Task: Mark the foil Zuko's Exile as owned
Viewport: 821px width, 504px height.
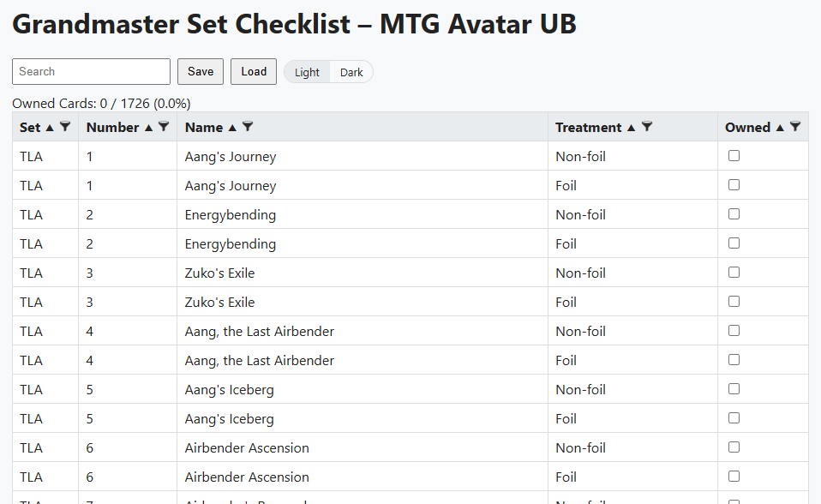Action: pyautogui.click(x=734, y=301)
